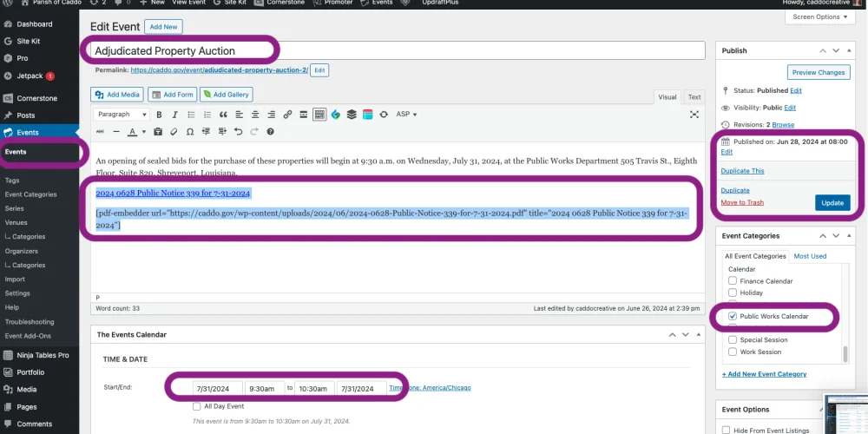Viewport: 868px width, 434px height.
Task: Apply italic formatting in editor
Action: click(175, 115)
